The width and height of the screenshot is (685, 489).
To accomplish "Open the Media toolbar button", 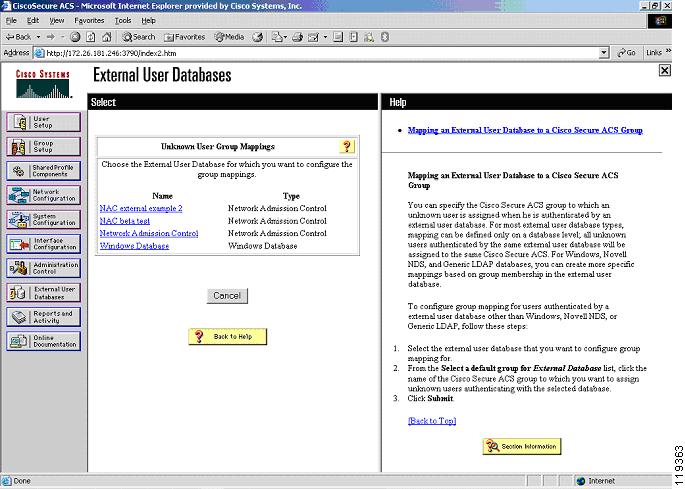I will [229, 37].
